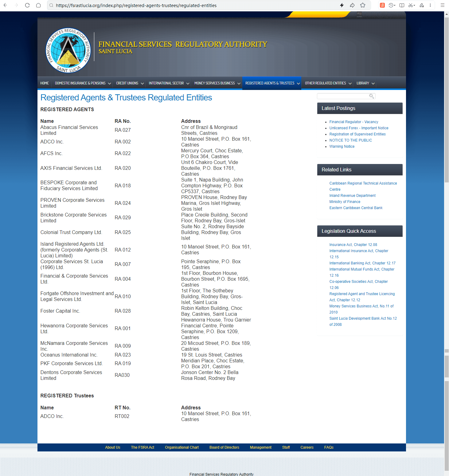The image size is (449, 476).
Task: Open Caribbean Regional Technical Assistance Centre link
Action: (x=363, y=186)
